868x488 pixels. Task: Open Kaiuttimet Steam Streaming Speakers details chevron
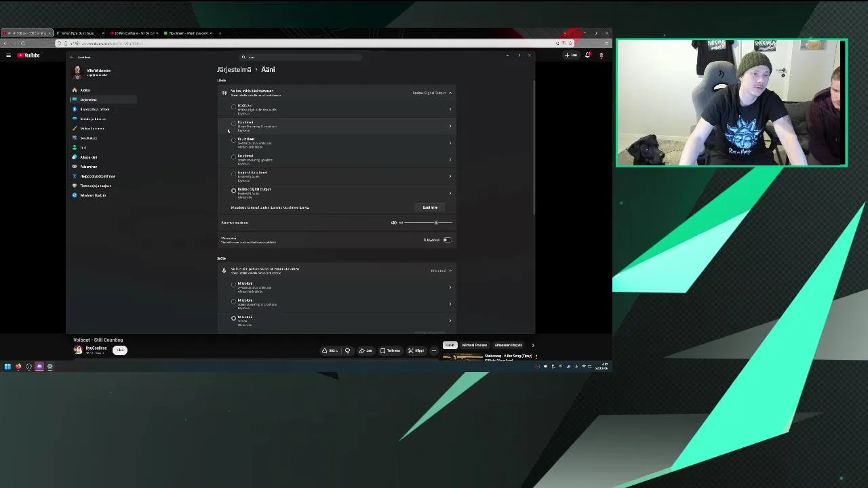click(450, 159)
